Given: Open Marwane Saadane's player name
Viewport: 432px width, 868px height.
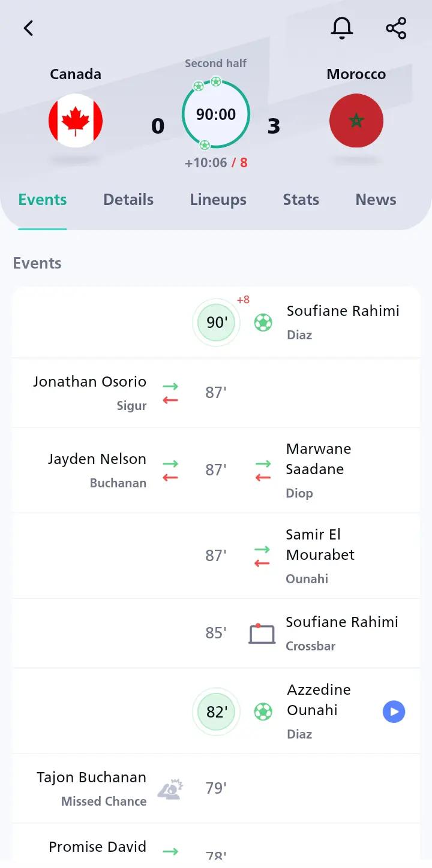Looking at the screenshot, I should click(x=319, y=459).
